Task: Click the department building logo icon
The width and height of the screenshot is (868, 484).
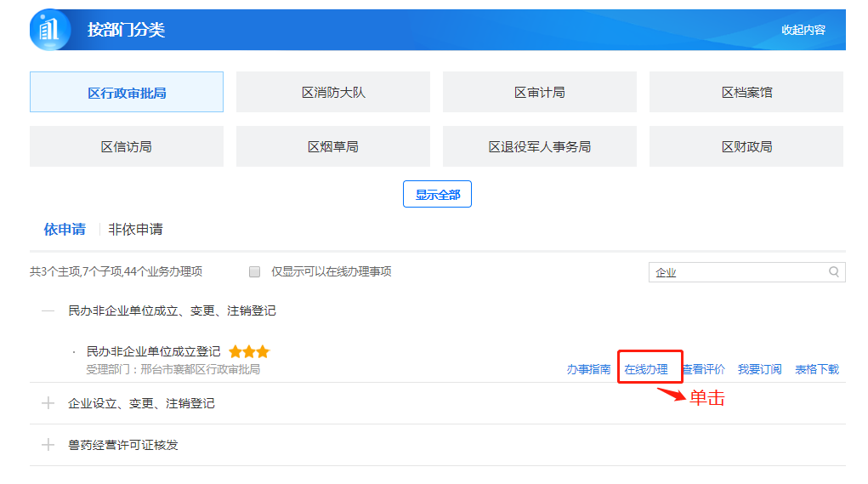Action: [x=50, y=31]
